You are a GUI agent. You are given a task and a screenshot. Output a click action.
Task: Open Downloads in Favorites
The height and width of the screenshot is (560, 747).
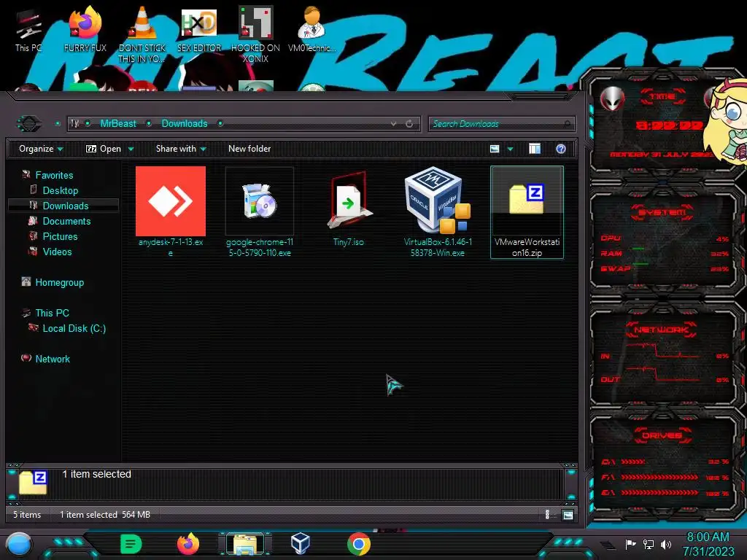pos(65,206)
